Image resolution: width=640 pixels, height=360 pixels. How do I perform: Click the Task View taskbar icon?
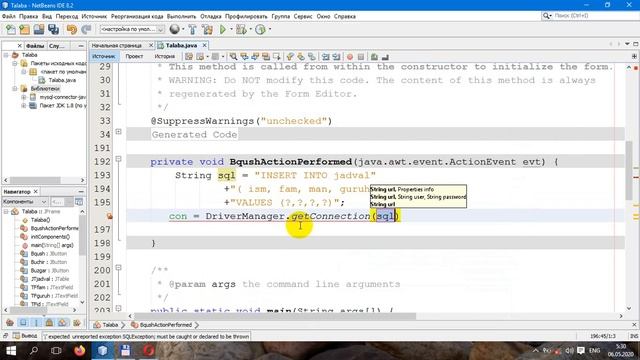pyautogui.click(x=56, y=351)
